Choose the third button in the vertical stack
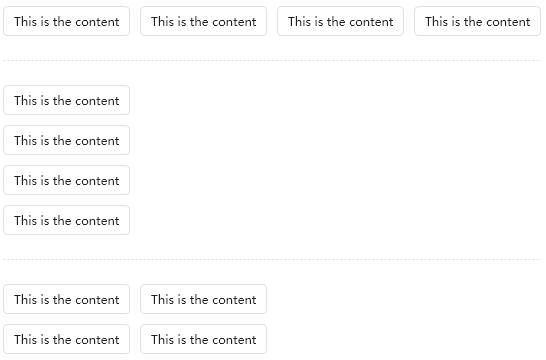 (67, 180)
